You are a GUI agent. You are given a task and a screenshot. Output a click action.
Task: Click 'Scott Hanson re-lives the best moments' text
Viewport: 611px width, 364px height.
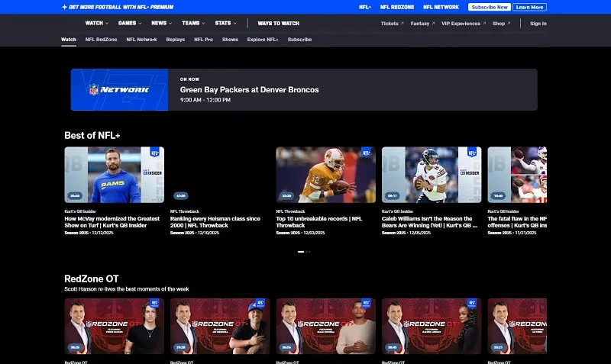pos(127,289)
